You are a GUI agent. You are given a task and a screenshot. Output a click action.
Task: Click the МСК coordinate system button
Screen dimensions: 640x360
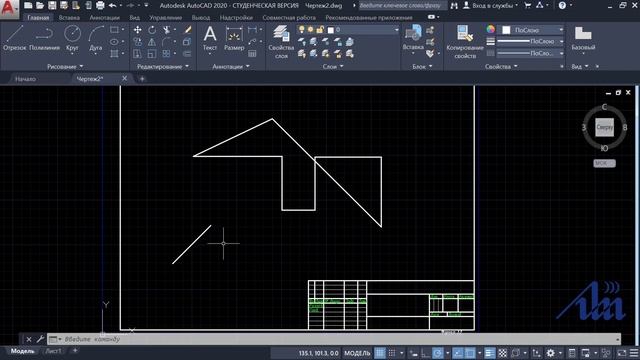(604, 163)
